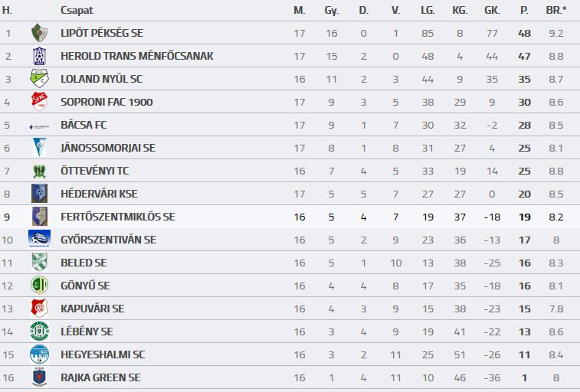Click the Beled SE green crest
This screenshot has height=392, width=580.
tap(39, 263)
